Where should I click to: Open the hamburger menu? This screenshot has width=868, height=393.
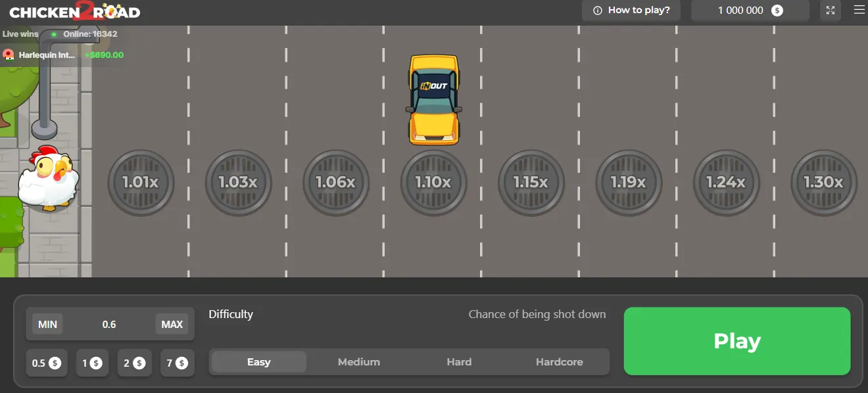pos(859,10)
